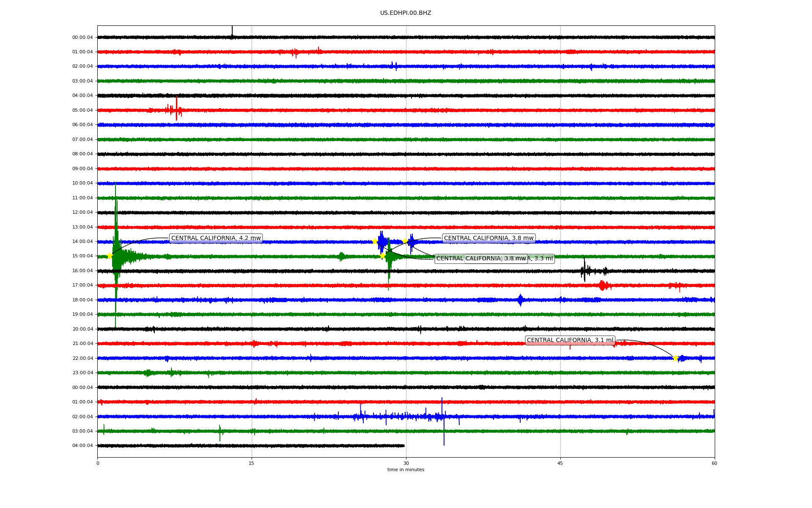Click the 60 tick label on the x-axis
The height and width of the screenshot is (508, 812).
pos(714,463)
